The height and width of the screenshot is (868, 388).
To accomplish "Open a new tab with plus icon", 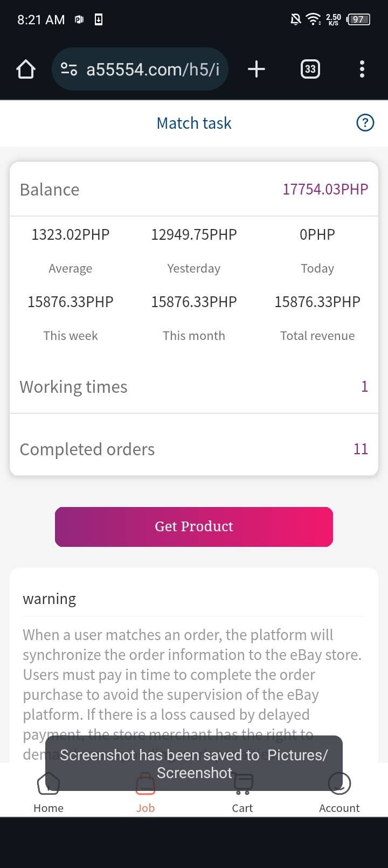I will tap(257, 70).
